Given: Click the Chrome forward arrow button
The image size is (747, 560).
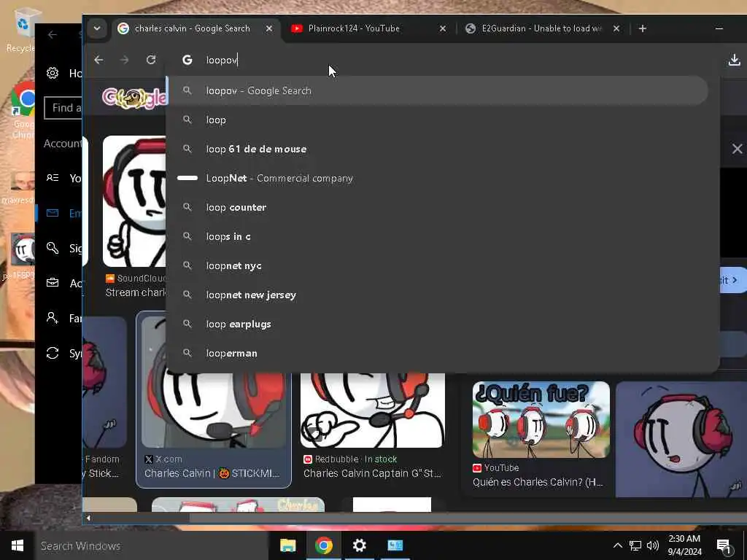Looking at the screenshot, I should tap(124, 60).
